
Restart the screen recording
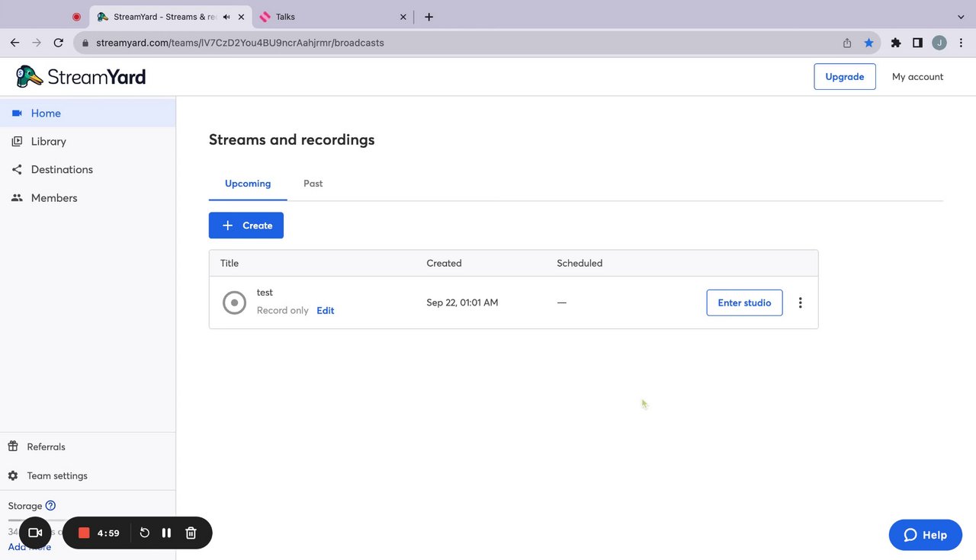pos(145,533)
